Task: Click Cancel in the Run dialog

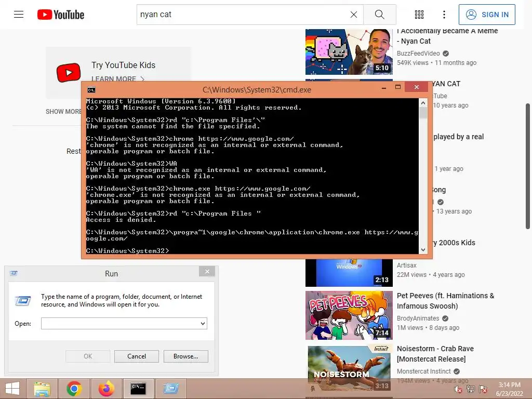Action: pos(137,356)
